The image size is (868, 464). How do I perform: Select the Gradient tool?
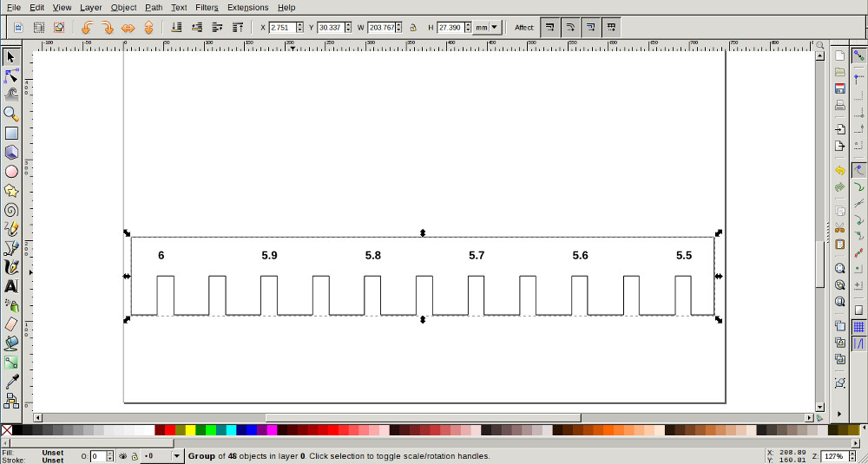(x=11, y=363)
